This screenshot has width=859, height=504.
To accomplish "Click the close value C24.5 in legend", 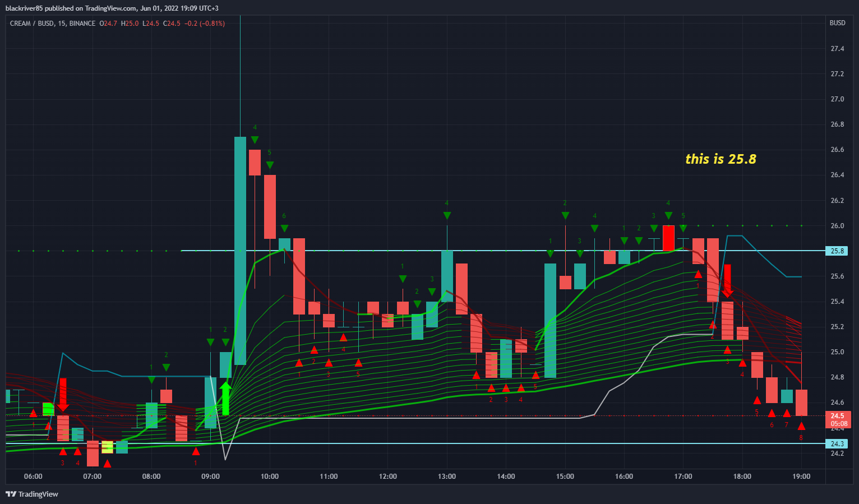I will coord(172,24).
